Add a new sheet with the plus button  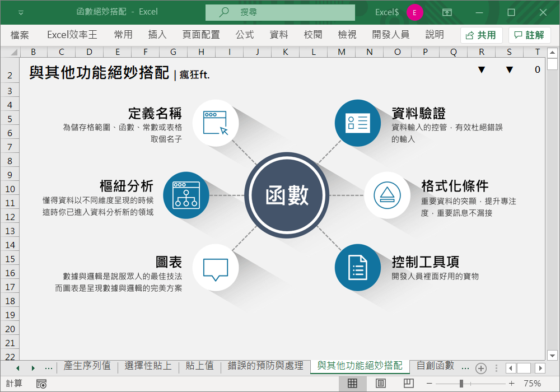(x=480, y=368)
